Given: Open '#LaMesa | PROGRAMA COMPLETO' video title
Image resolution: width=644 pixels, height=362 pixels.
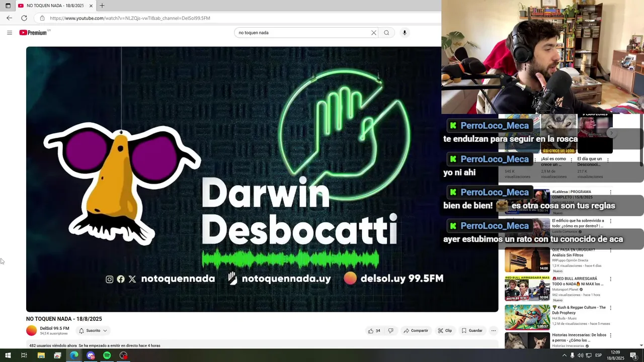Looking at the screenshot, I should point(572,194).
